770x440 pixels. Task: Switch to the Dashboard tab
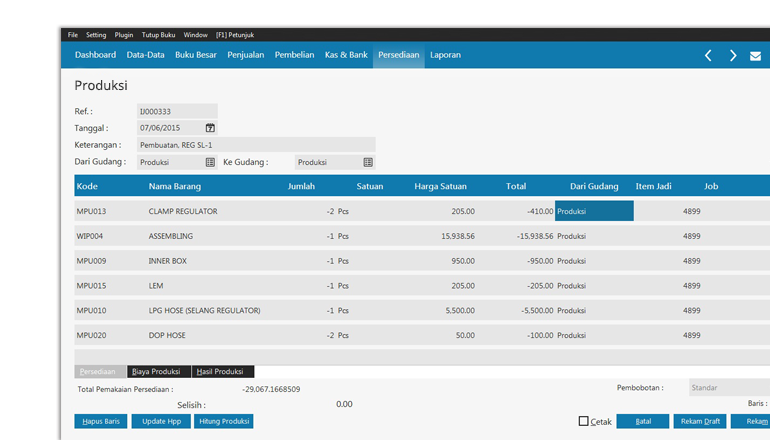coord(95,55)
